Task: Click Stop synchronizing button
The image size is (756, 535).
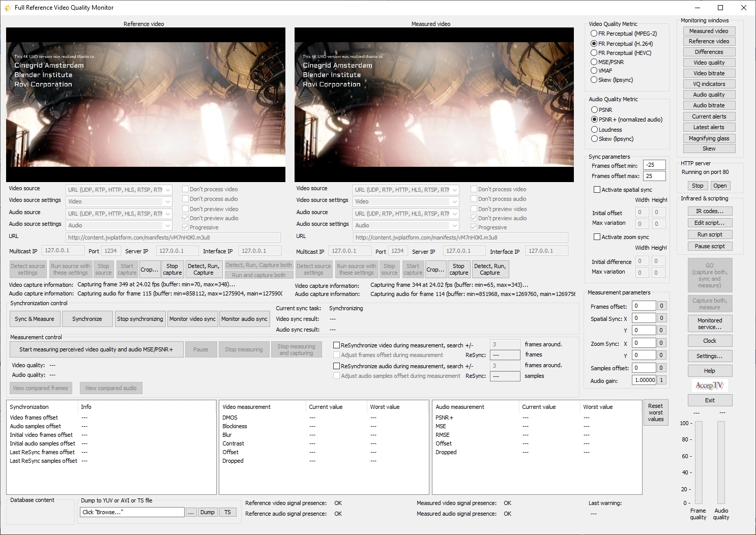Action: [x=140, y=319]
